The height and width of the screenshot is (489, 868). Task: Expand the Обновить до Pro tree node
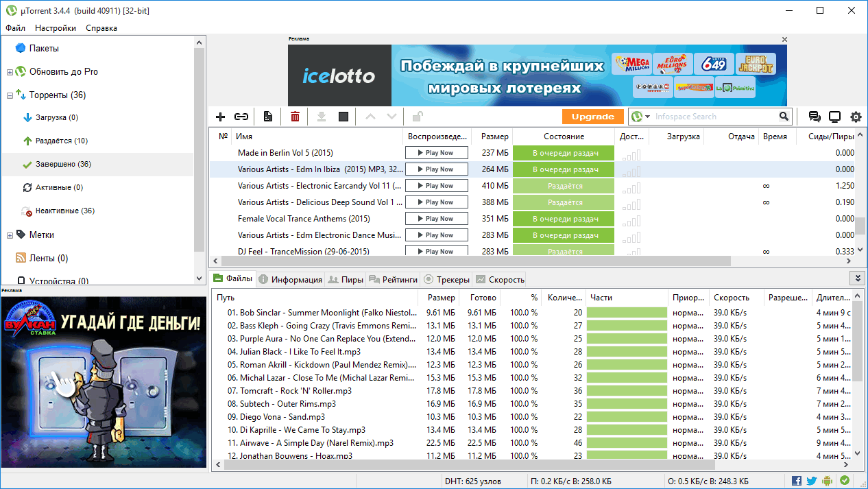tap(10, 72)
